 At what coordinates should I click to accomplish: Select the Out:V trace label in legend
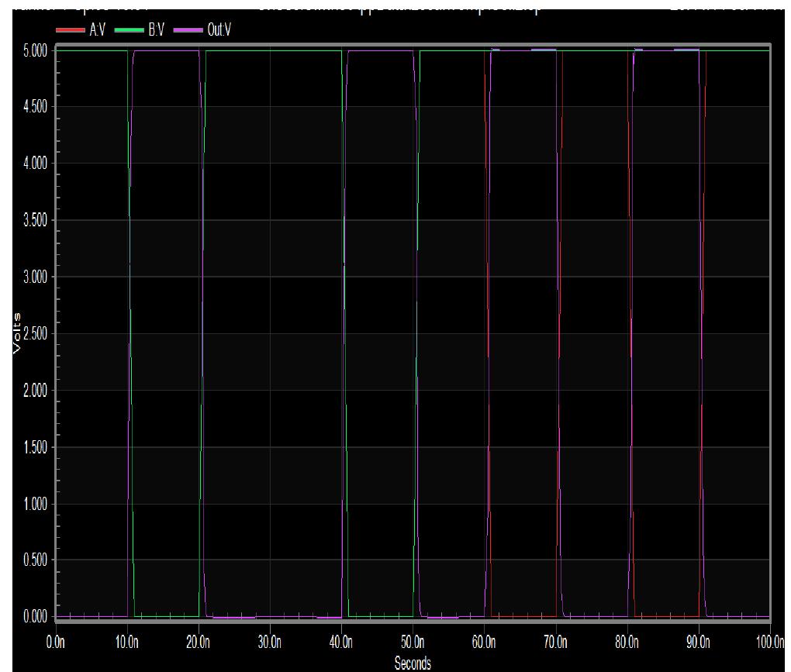point(219,29)
